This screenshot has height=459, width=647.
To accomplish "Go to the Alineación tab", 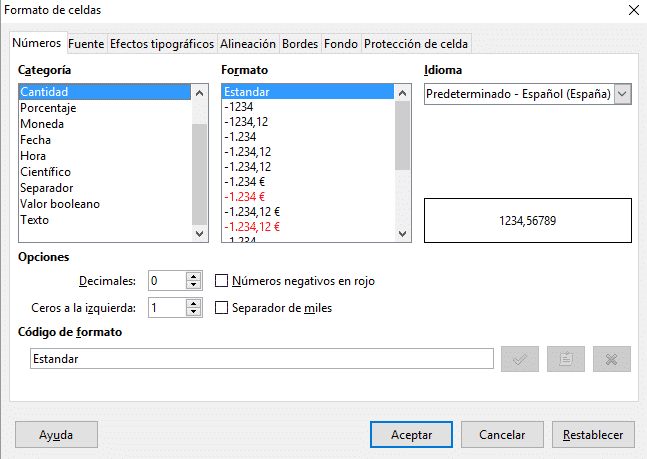I will point(248,44).
